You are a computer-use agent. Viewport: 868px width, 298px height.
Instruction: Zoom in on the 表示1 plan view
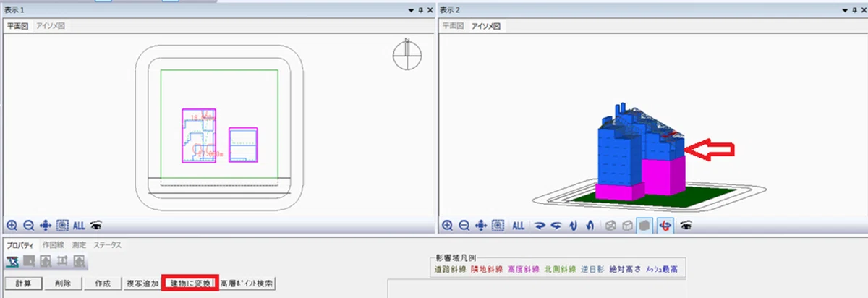(11, 225)
